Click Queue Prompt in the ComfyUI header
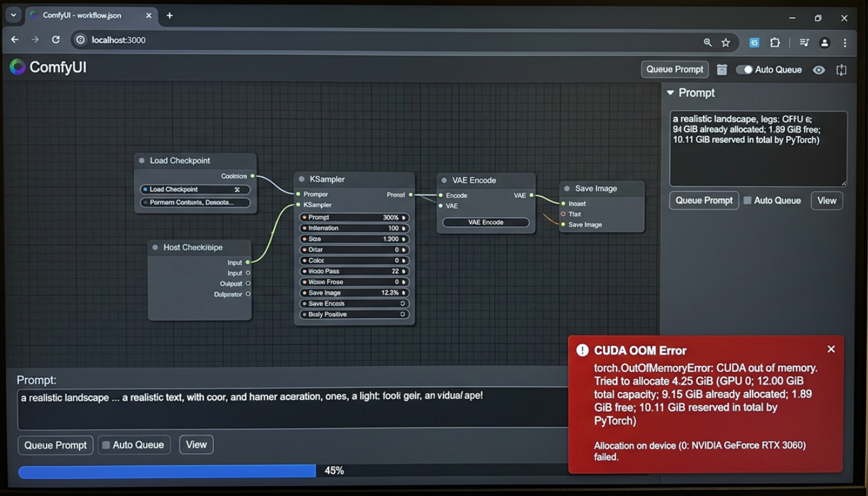 675,70
